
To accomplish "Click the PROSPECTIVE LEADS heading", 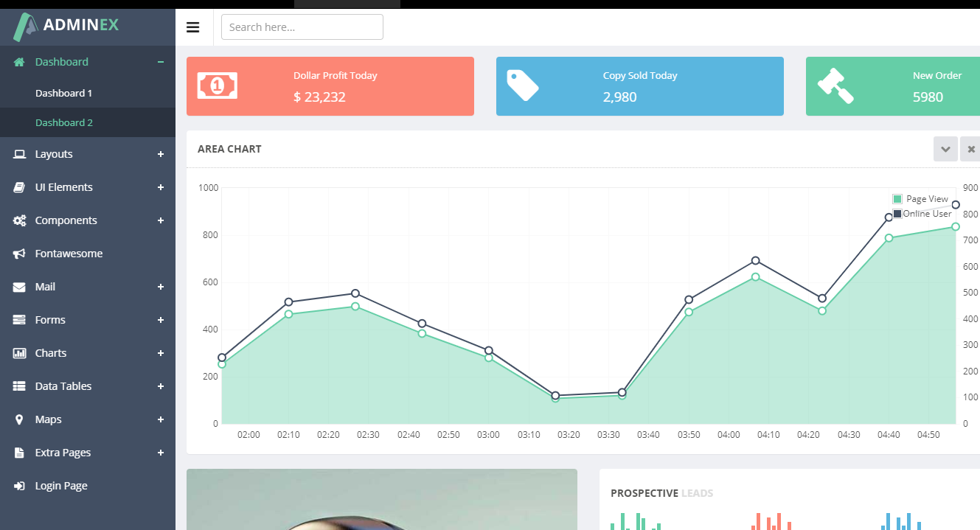I will [661, 493].
